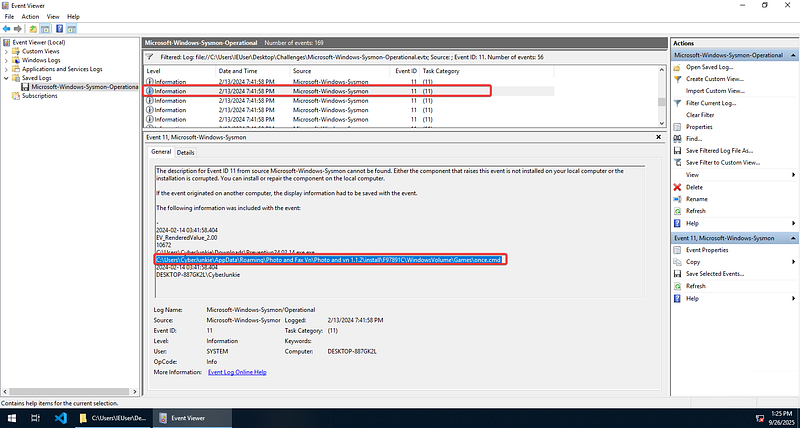Sort by the Level column header
The height and width of the screenshot is (428, 800).
pos(179,71)
